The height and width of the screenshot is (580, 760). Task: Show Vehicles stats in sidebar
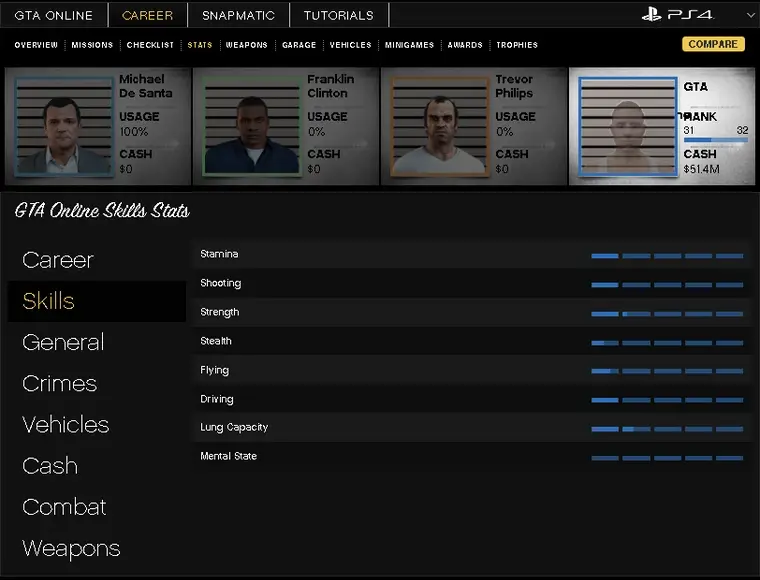(65, 425)
